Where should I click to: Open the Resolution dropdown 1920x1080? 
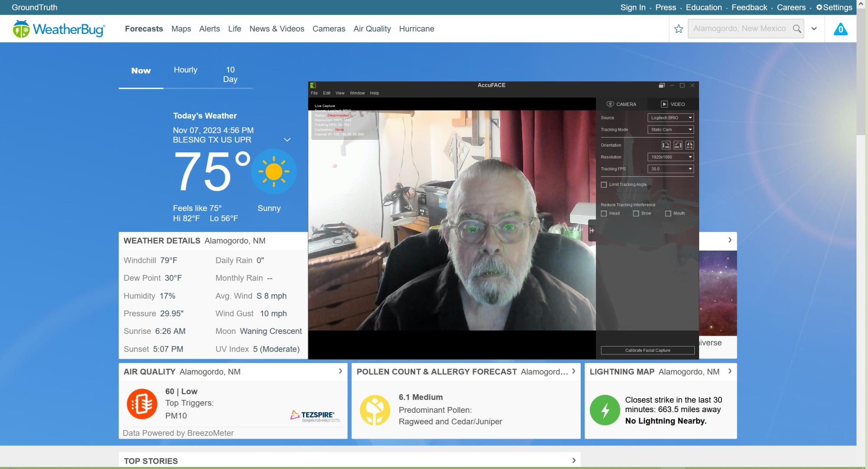671,157
